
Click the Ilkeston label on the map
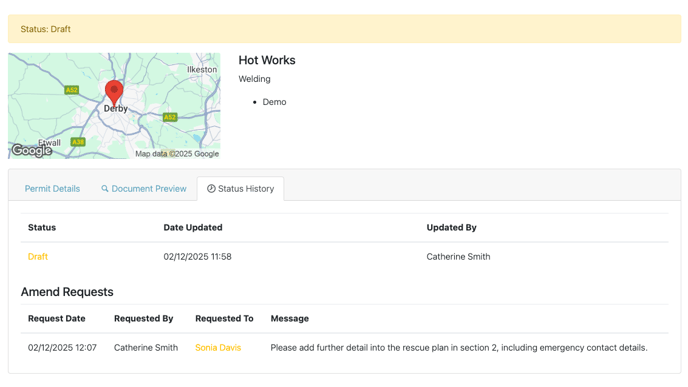point(202,70)
